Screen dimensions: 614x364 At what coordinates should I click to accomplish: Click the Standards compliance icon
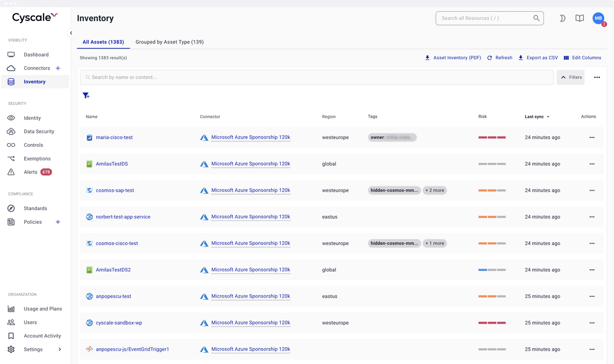(11, 208)
